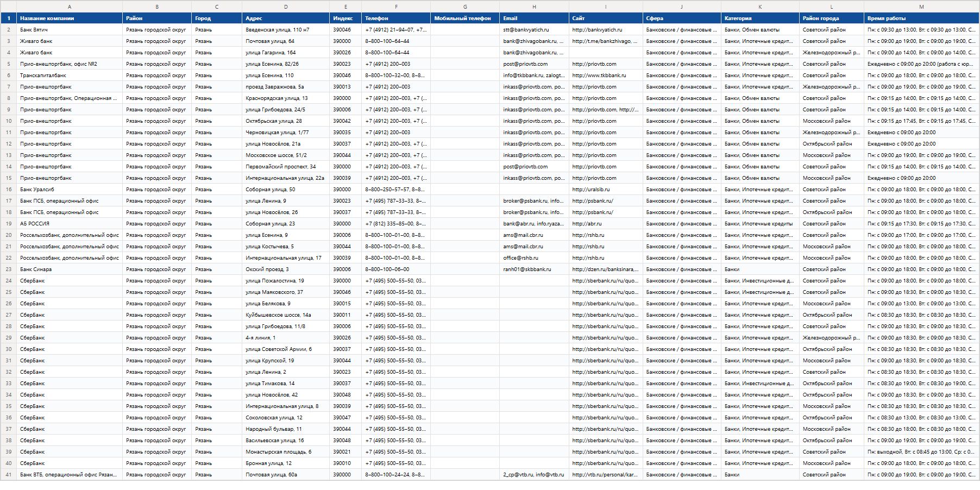Select the 'Индекс' header cell
Image resolution: width=980 pixels, height=490 pixels.
click(x=345, y=18)
